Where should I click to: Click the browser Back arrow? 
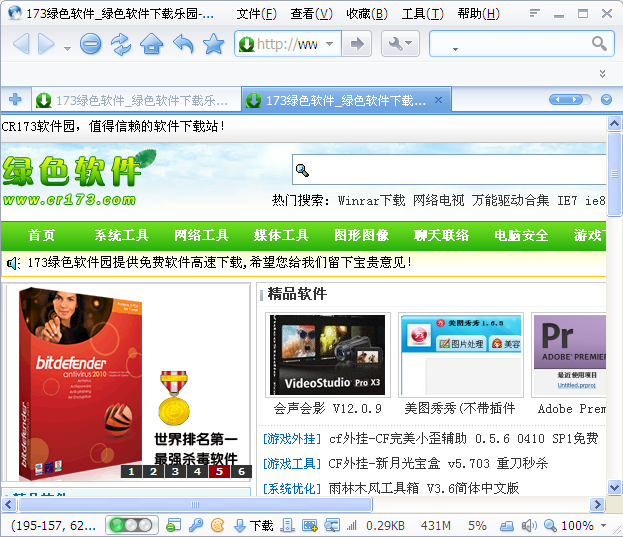21,44
